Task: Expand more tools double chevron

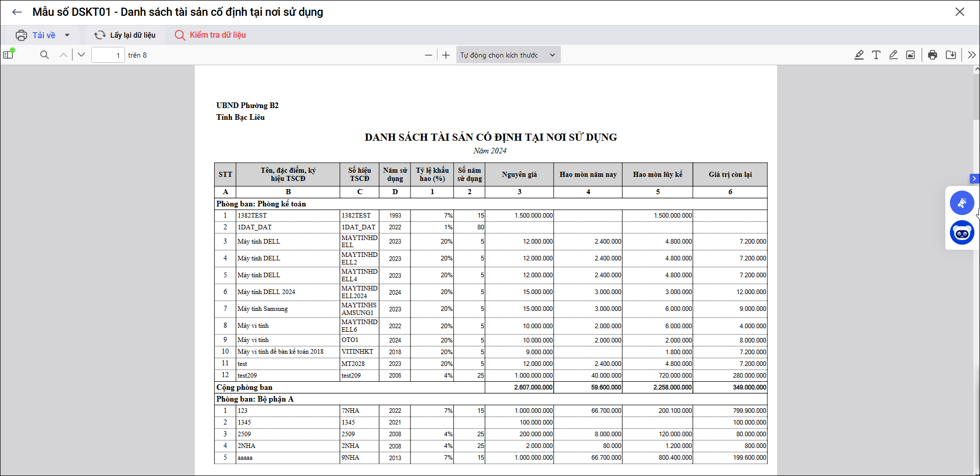Action: (x=971, y=55)
